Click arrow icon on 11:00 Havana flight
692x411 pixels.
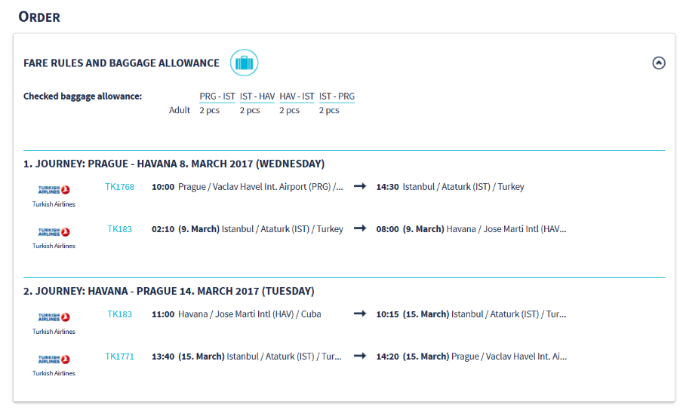359,314
